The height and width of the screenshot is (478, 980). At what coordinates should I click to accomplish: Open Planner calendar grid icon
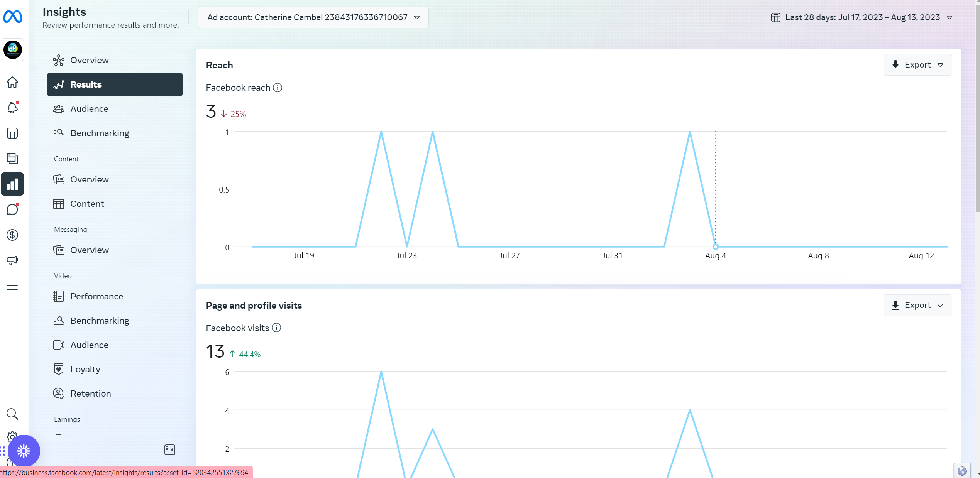[x=12, y=133]
